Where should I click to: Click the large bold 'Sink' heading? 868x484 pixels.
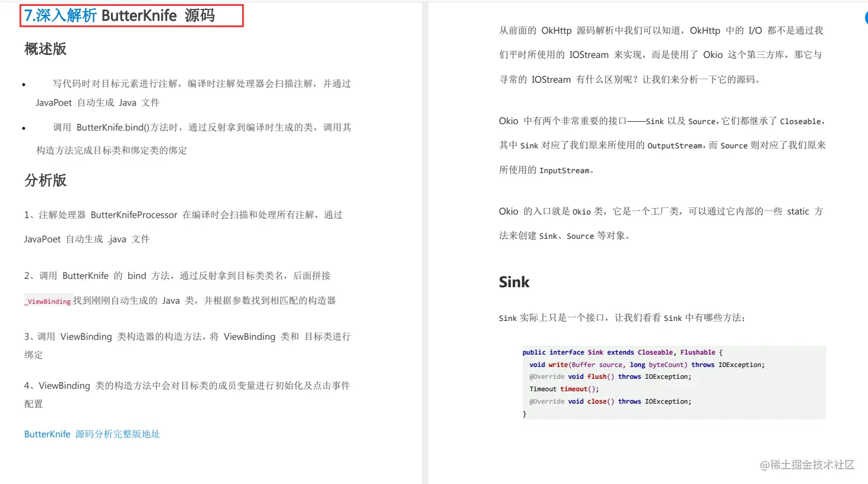tap(514, 282)
